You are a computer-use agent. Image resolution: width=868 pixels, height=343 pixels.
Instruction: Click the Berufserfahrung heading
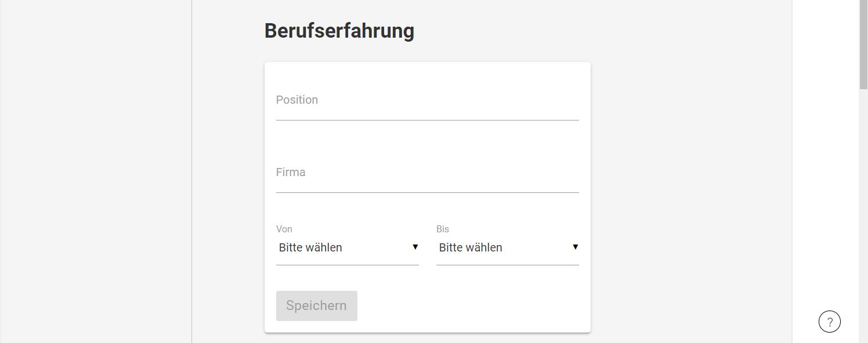(x=339, y=31)
